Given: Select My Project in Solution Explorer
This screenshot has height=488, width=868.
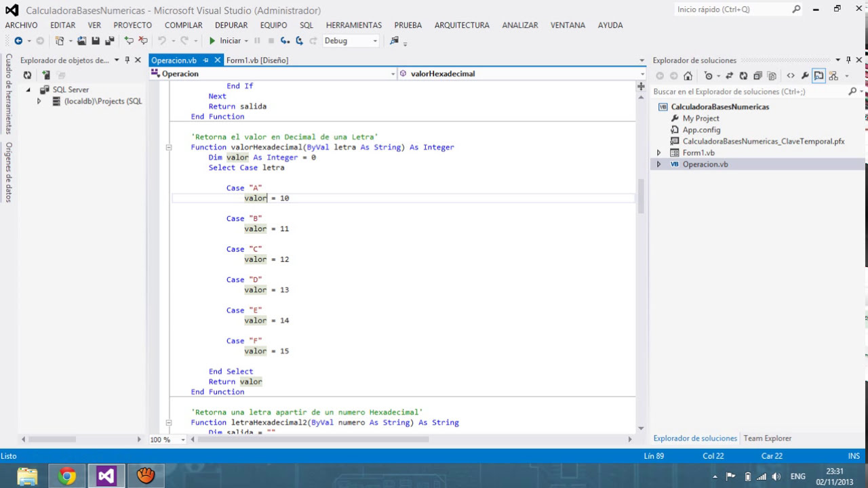Looking at the screenshot, I should [701, 119].
